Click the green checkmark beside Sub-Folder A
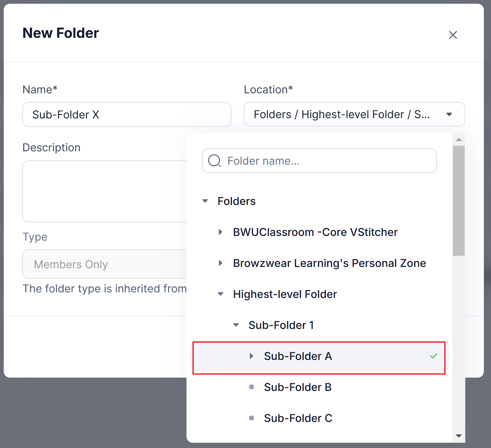491x448 pixels. (x=434, y=356)
